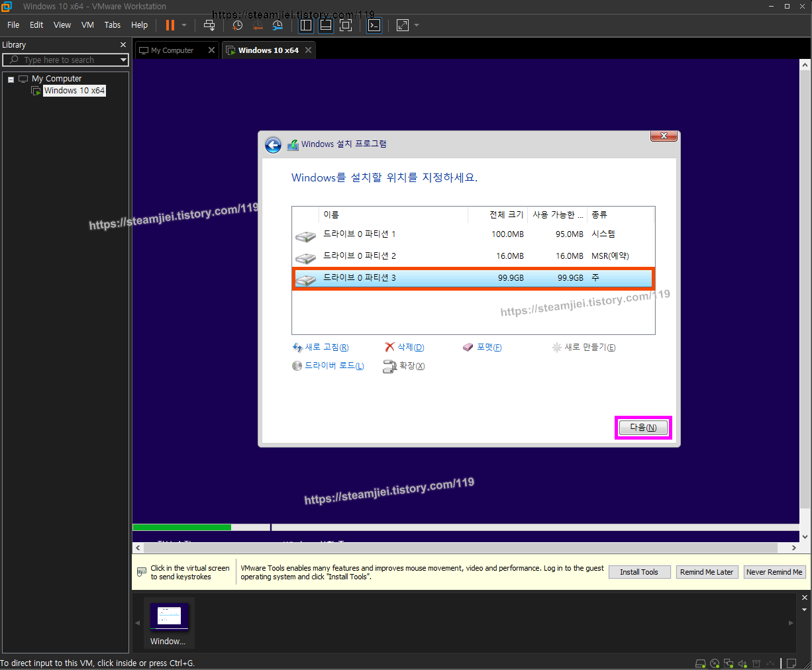Image resolution: width=812 pixels, height=670 pixels.
Task: Open the View menu
Action: 62,25
